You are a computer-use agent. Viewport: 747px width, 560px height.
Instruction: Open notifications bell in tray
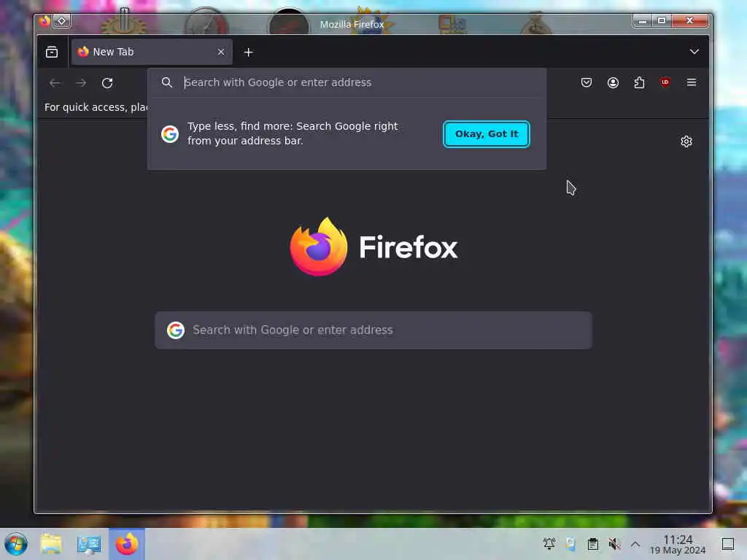(x=549, y=543)
